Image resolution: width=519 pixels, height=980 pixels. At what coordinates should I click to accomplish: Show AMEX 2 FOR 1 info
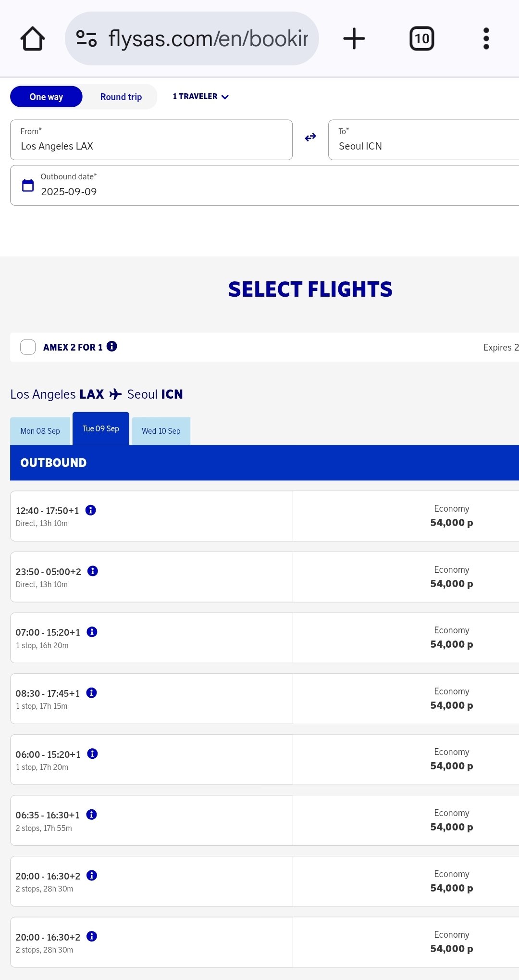[x=112, y=346]
